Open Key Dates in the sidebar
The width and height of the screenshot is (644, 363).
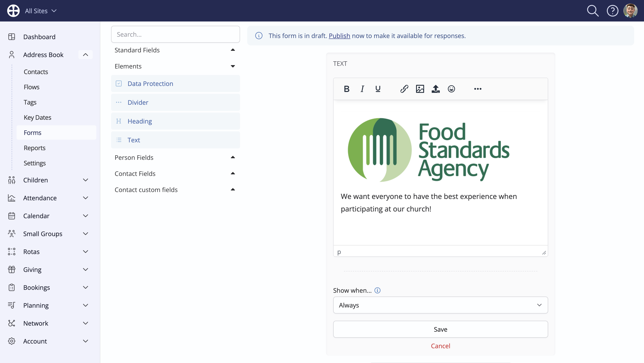click(x=37, y=118)
